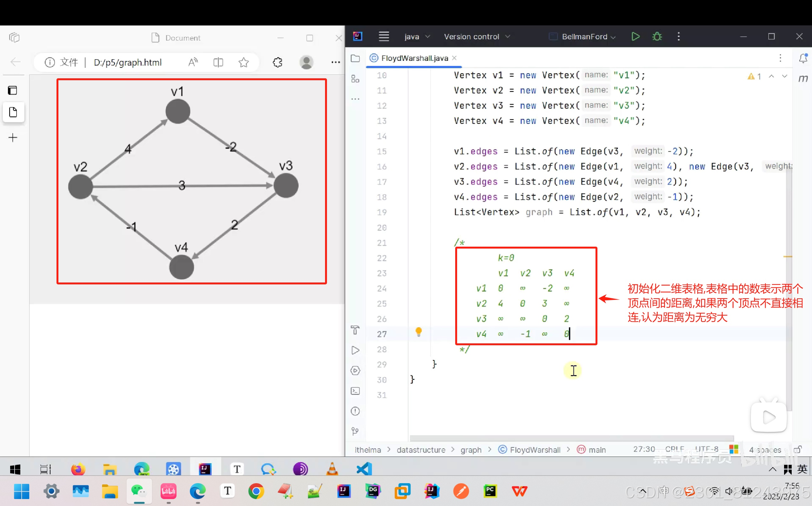Click the FloydWarshall breadcrumb in navigation bar

coord(535,450)
